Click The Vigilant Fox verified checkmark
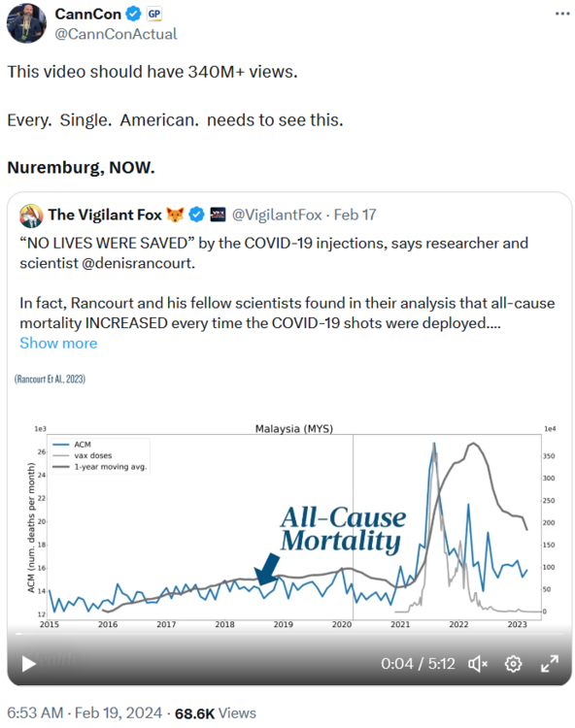This screenshot has height=728, width=575. (x=197, y=215)
